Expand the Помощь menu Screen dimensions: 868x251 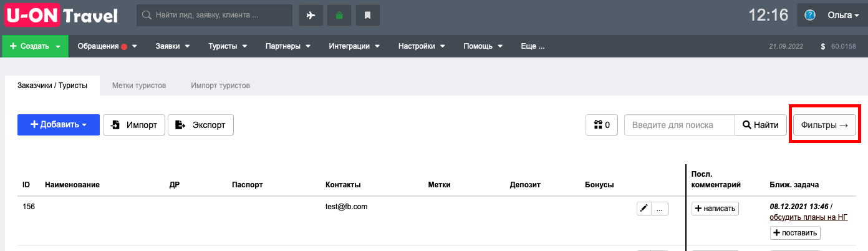coord(483,46)
